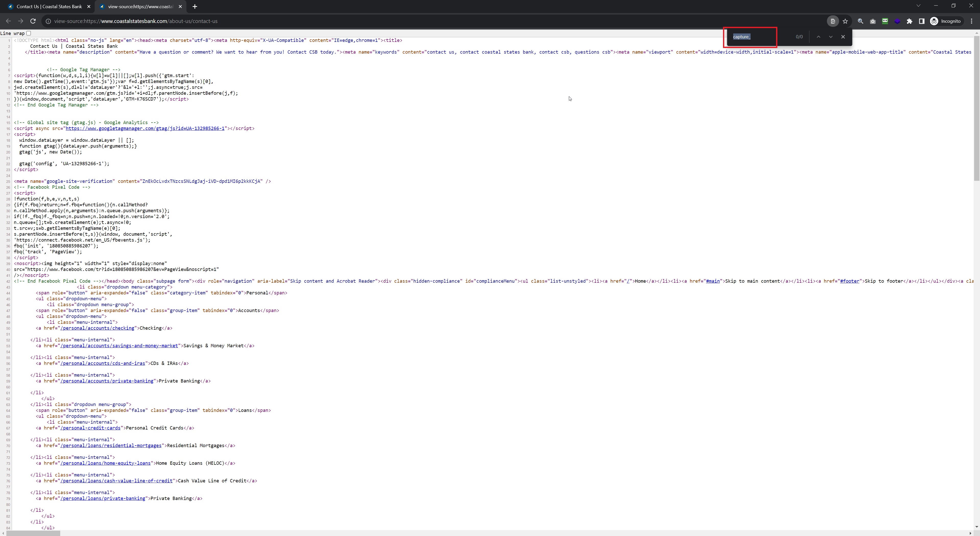The height and width of the screenshot is (536, 980).
Task: Click the find-in-page icon in address bar
Action: pos(832,21)
